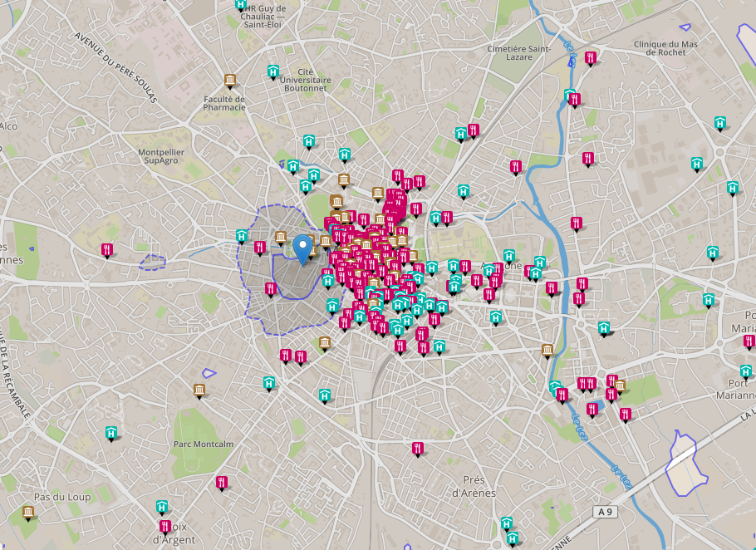Click the Cimetière Saint-Lazare map label
The width and height of the screenshot is (756, 550).
click(519, 53)
